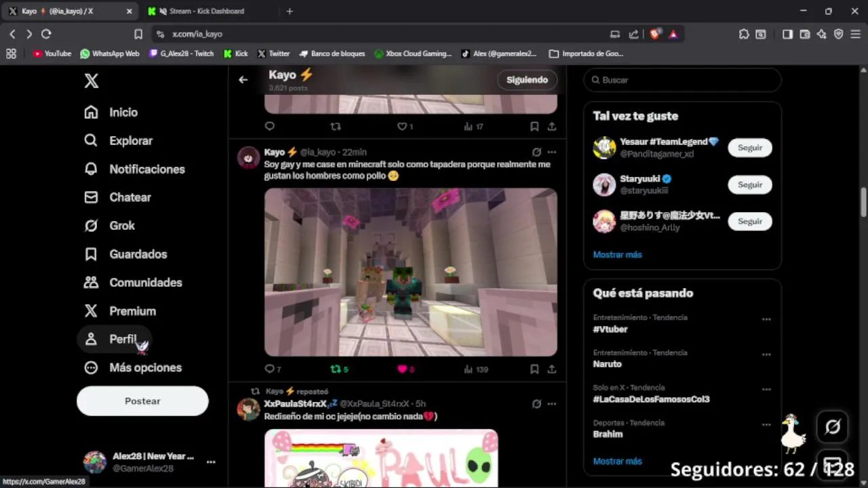The image size is (868, 488).
Task: Open floating Grok button
Action: [832, 427]
